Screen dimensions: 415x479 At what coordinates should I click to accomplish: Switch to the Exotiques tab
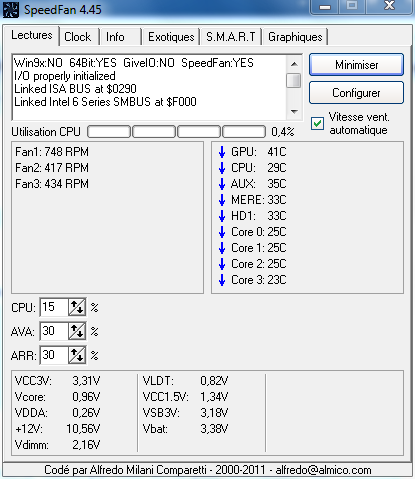(171, 37)
